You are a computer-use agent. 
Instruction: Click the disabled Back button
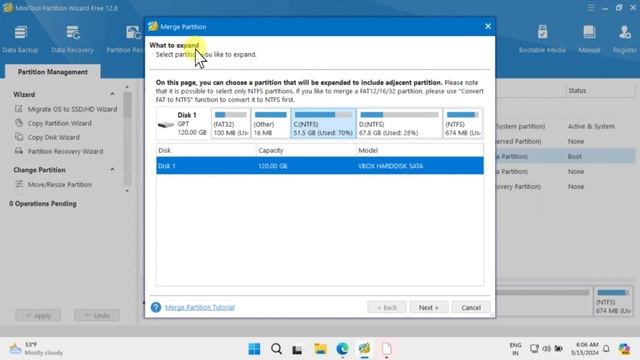point(387,307)
